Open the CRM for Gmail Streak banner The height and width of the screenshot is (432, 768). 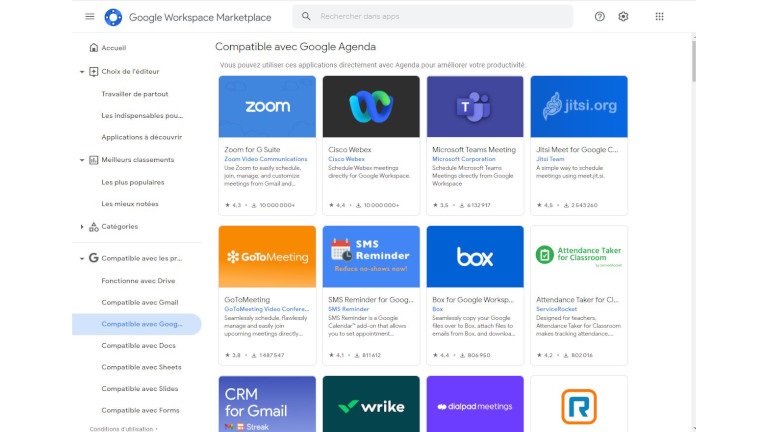click(267, 404)
